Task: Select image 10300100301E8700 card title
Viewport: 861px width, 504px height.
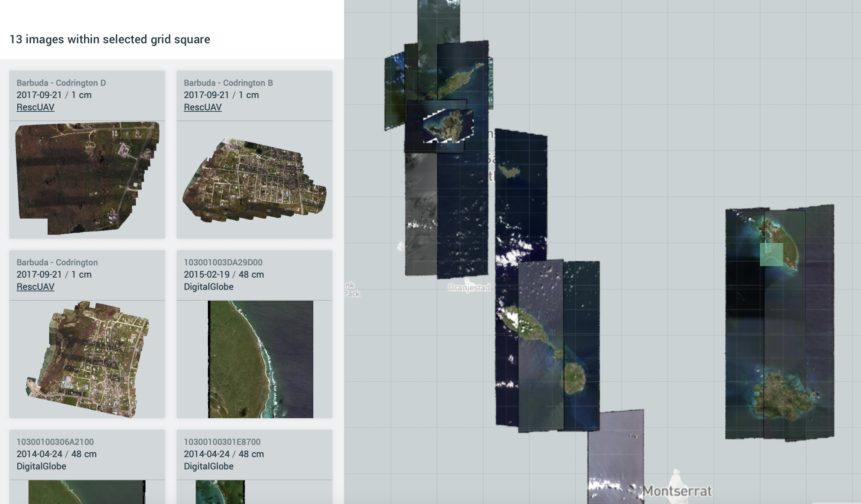Action: [223, 442]
